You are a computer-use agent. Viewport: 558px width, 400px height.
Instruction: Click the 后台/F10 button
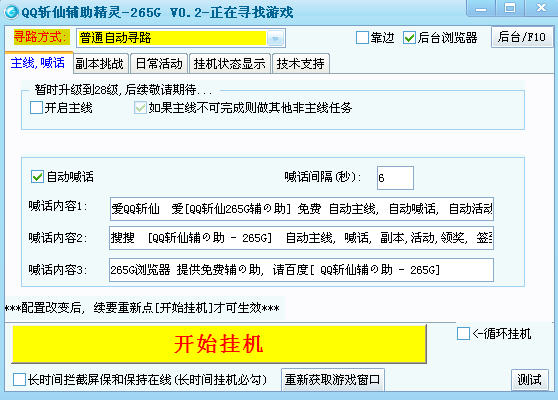click(522, 37)
